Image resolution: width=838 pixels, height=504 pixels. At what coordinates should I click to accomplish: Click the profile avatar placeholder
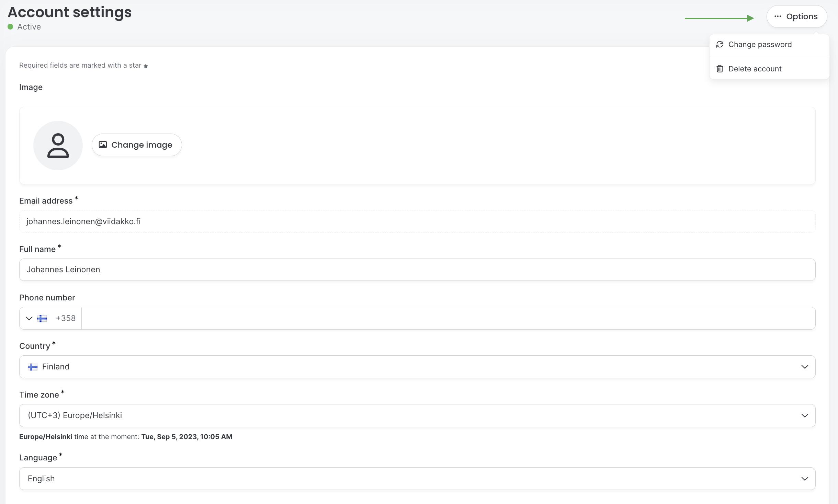(58, 146)
